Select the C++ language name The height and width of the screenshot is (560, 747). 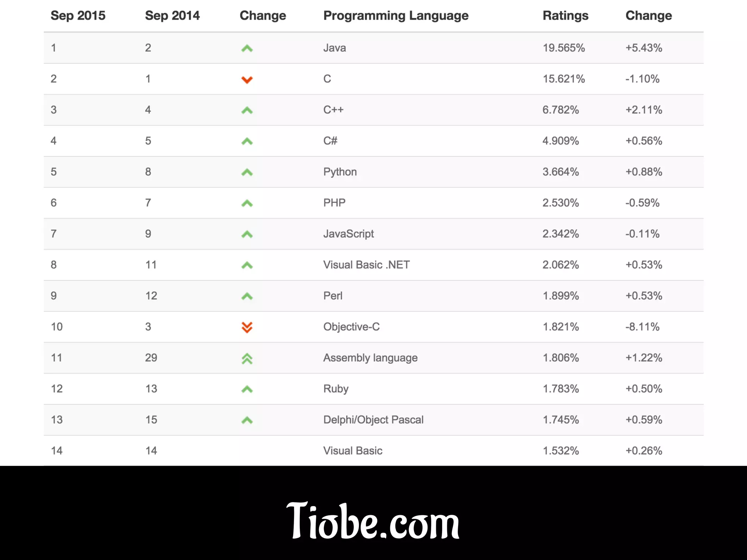tap(333, 110)
